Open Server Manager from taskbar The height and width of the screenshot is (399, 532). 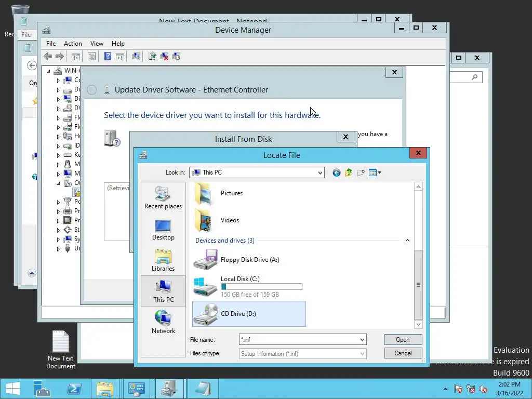(x=42, y=389)
